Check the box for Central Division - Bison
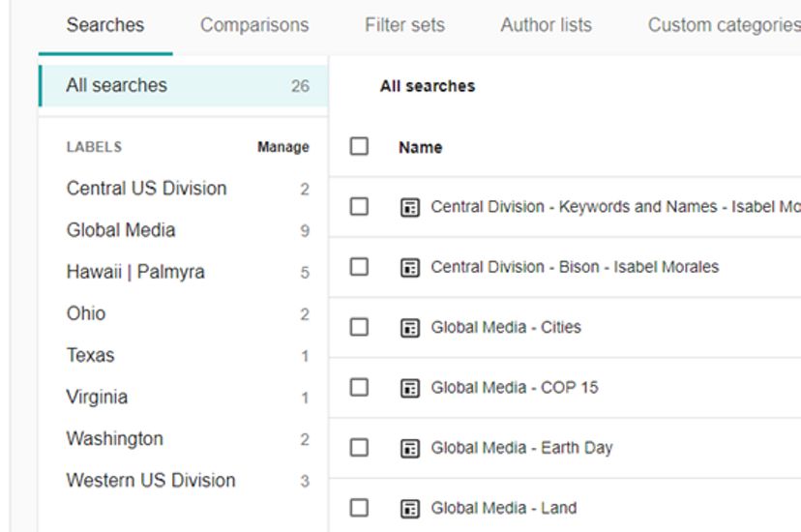This screenshot has width=801, height=532. pos(360,266)
